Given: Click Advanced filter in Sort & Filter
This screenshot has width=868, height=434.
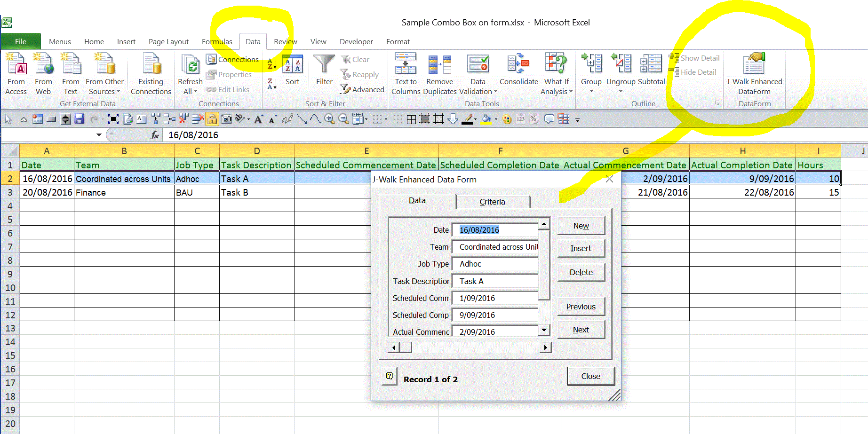Looking at the screenshot, I should [x=362, y=89].
